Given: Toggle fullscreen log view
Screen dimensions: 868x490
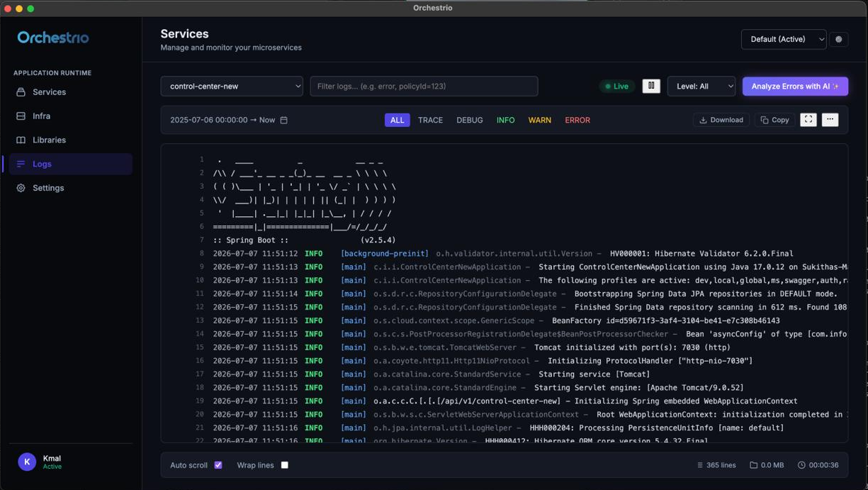Looking at the screenshot, I should tap(808, 120).
